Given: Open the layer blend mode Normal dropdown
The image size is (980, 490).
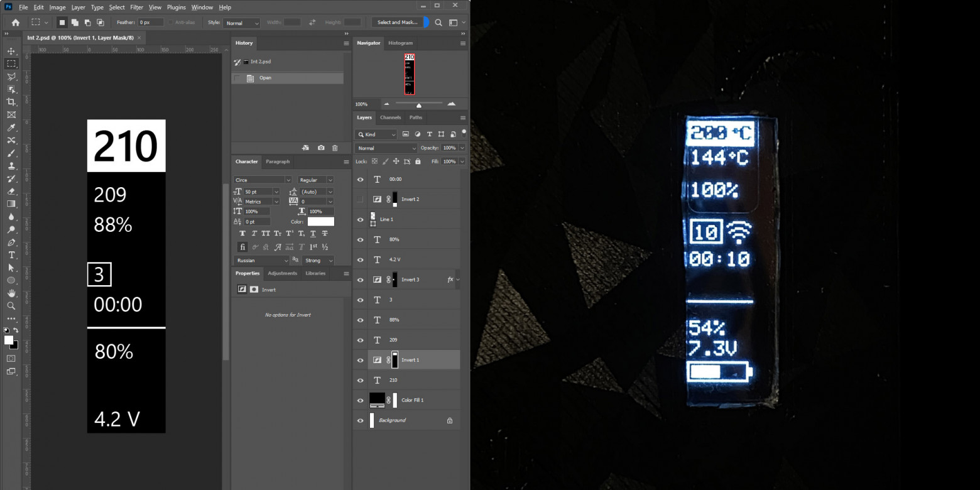Looking at the screenshot, I should [x=386, y=148].
